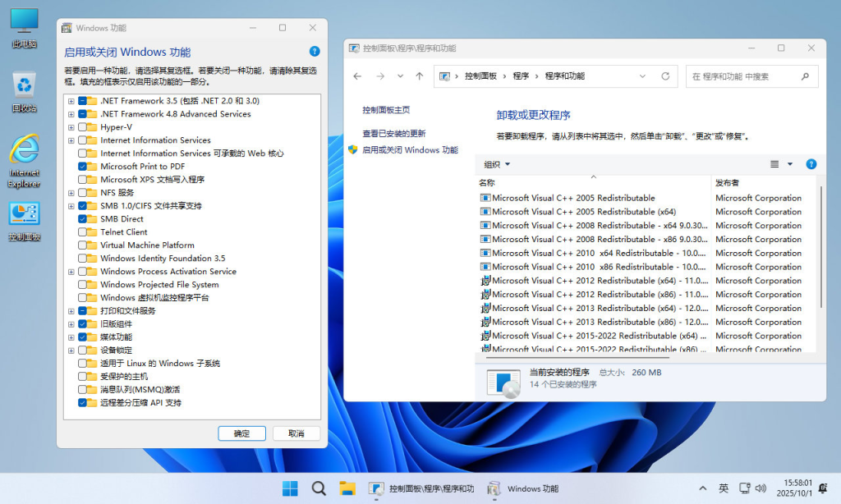Expand the .NET Framework 3.5 tree node
841x504 pixels.
pos(70,100)
